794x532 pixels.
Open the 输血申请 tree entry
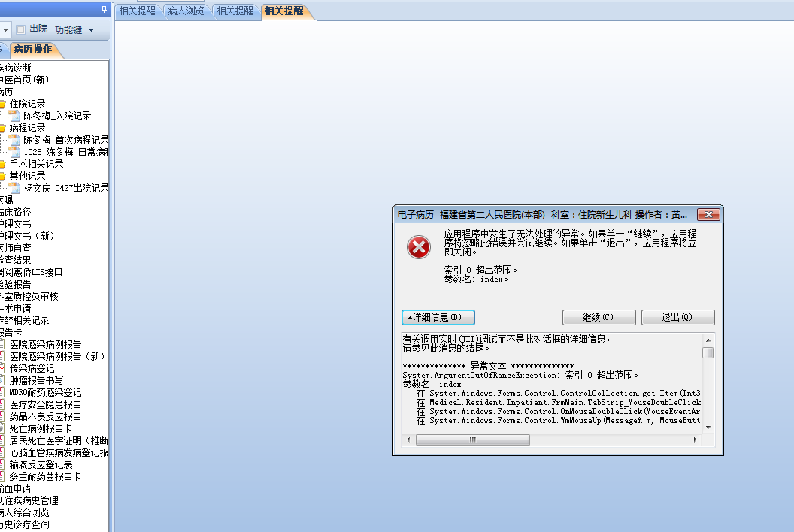point(15,489)
